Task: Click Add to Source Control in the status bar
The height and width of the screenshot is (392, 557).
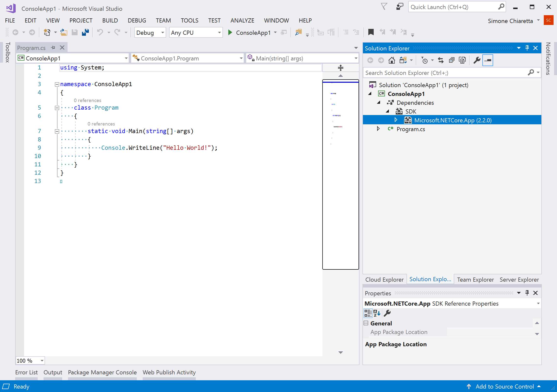Action: [504, 386]
